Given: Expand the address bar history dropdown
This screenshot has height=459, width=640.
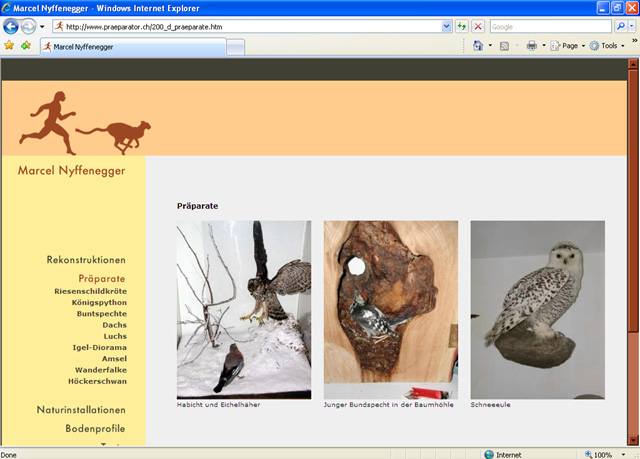Looking at the screenshot, I should 446,26.
